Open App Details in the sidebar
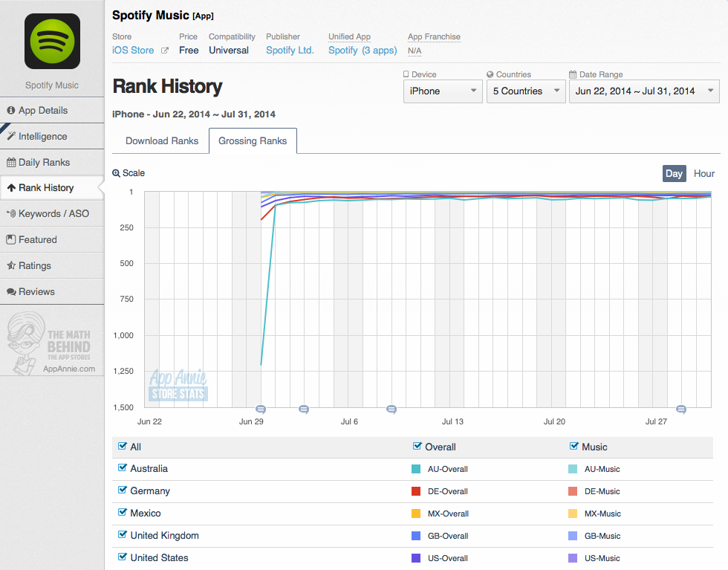Screen dimensions: 728x570 coord(52,110)
